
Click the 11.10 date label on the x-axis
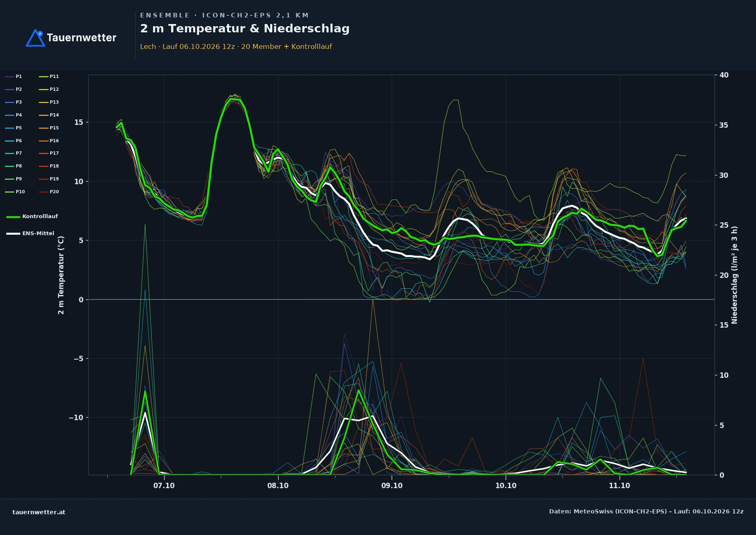[x=620, y=486]
